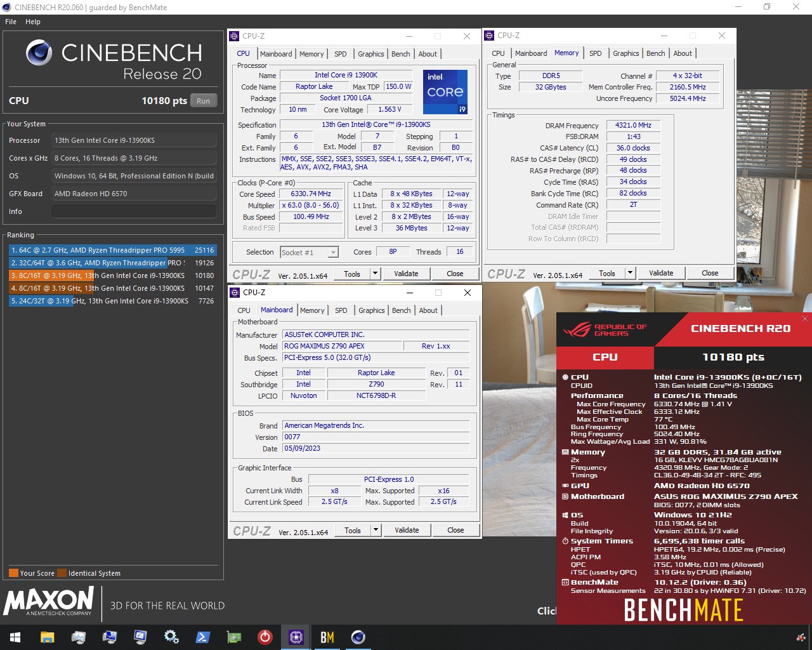This screenshot has height=650, width=812.
Task: Open File Explorer from the taskbar
Action: tap(47, 637)
